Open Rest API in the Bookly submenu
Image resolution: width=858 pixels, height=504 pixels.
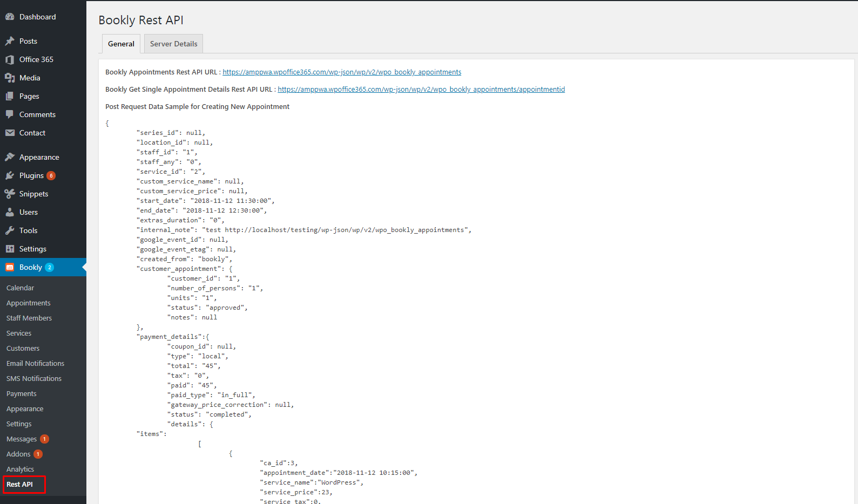(x=19, y=485)
